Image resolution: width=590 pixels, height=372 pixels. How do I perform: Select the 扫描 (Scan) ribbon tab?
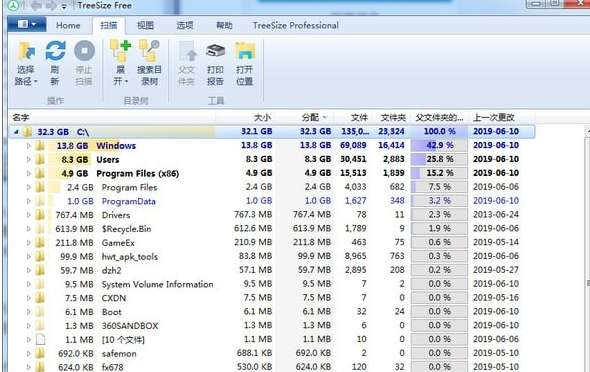[x=109, y=26]
